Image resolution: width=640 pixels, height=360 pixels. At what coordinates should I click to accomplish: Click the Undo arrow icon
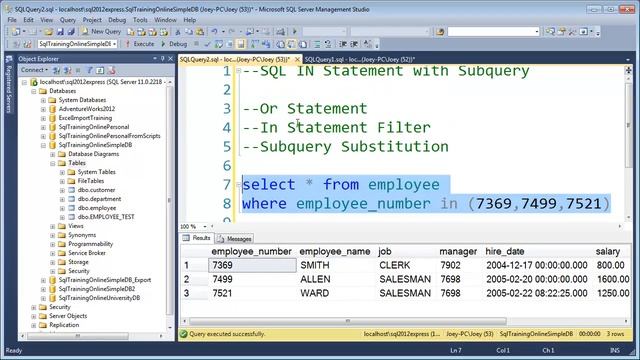214,32
